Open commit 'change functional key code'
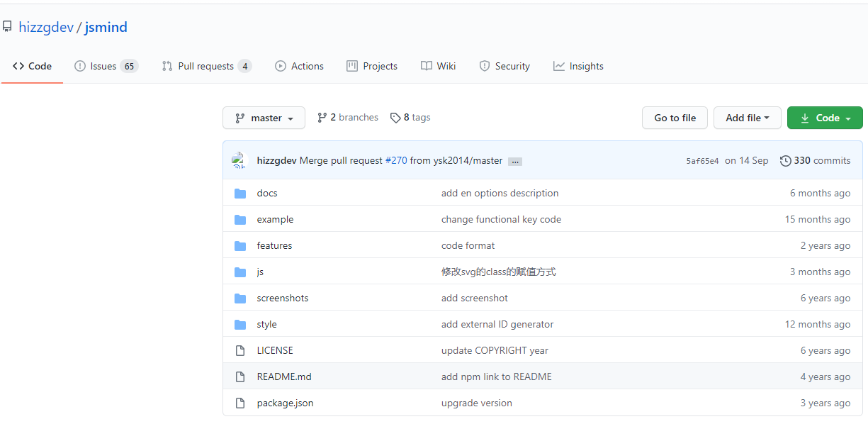The height and width of the screenshot is (424, 868). pyautogui.click(x=501, y=219)
